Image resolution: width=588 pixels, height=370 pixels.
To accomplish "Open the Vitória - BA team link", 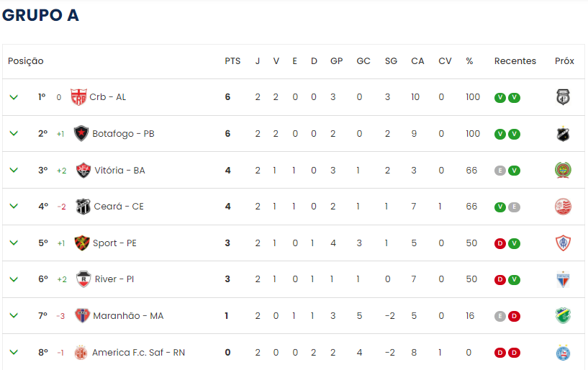I will 119,171.
